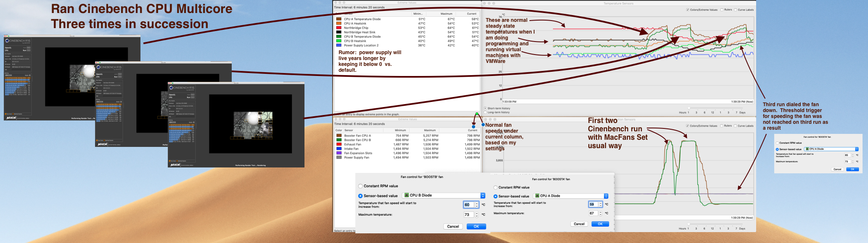Screen dimensions: 868x243
Task: Click the Northbridge Heat Sink black swatch
Action: pos(339,32)
